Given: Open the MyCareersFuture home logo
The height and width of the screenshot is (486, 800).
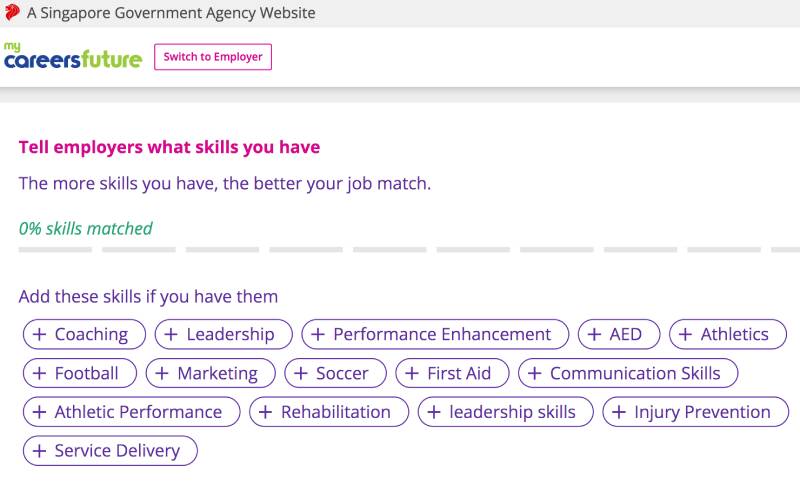Looking at the screenshot, I should pos(72,56).
